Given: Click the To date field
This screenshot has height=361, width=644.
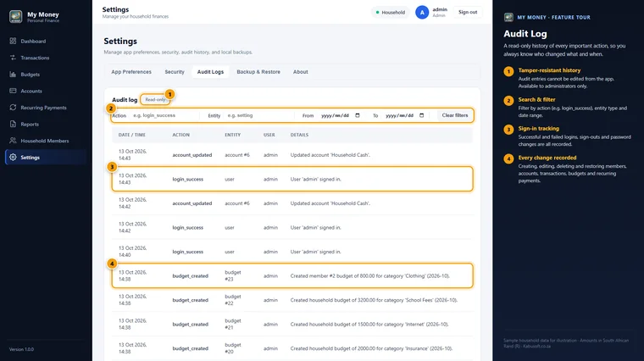Looking at the screenshot, I should tap(404, 115).
